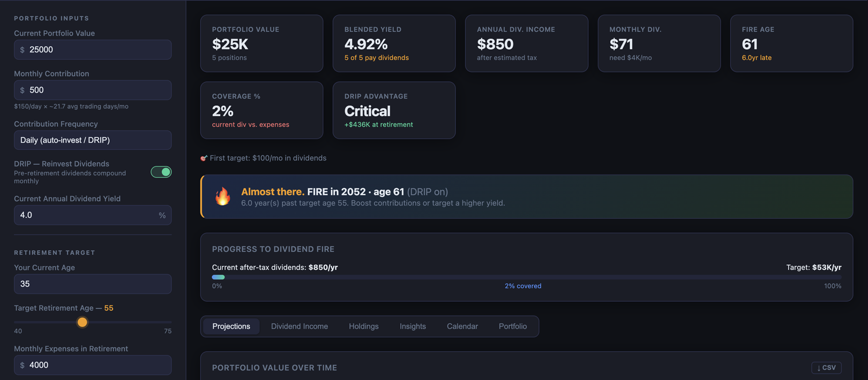Select the dart target icon beside first target text
The height and width of the screenshot is (380, 868).
pyautogui.click(x=204, y=158)
